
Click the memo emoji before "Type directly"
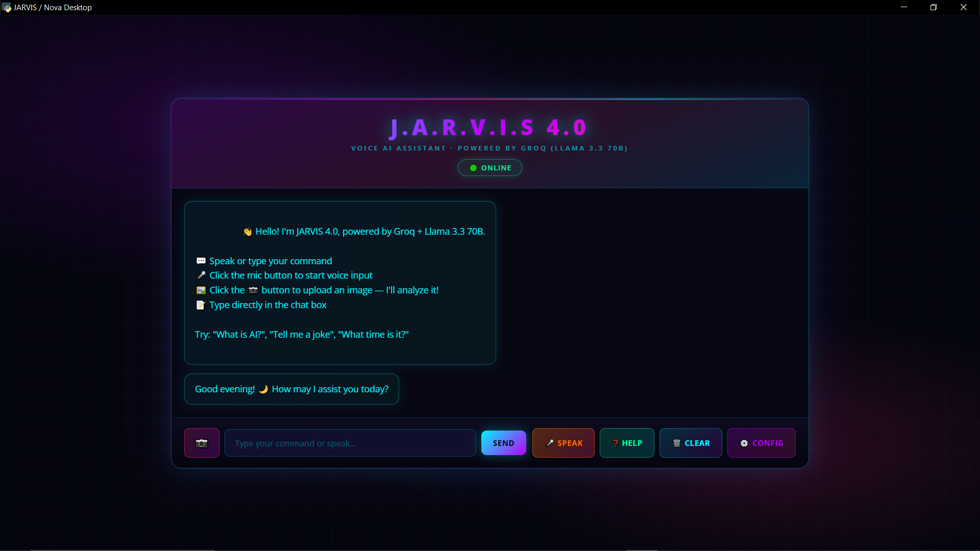click(201, 305)
